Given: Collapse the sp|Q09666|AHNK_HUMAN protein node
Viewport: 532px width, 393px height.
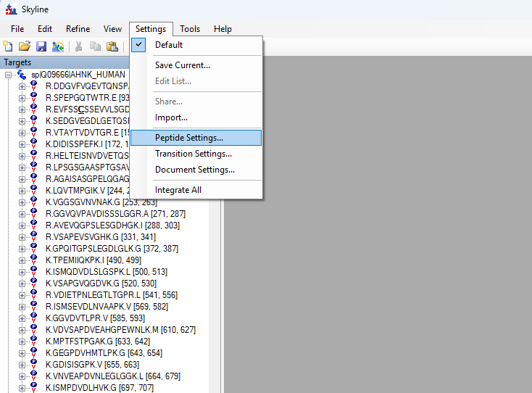Looking at the screenshot, I should [9, 75].
